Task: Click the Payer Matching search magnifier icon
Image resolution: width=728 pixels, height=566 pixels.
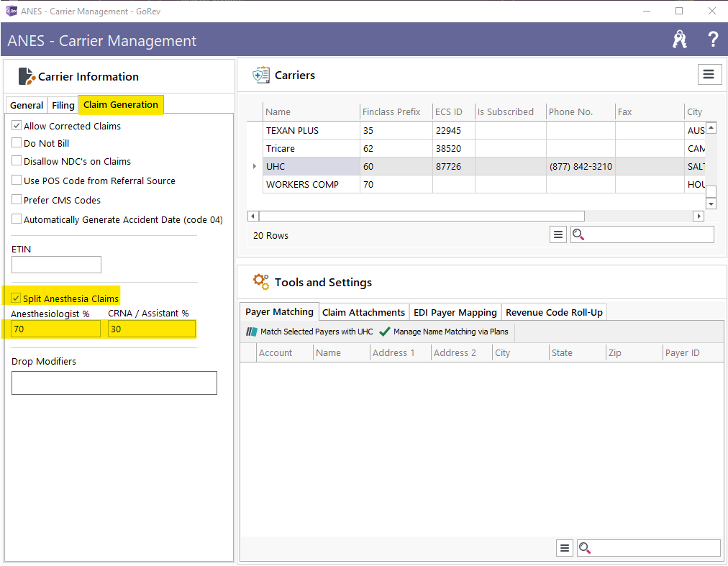Action: point(585,548)
